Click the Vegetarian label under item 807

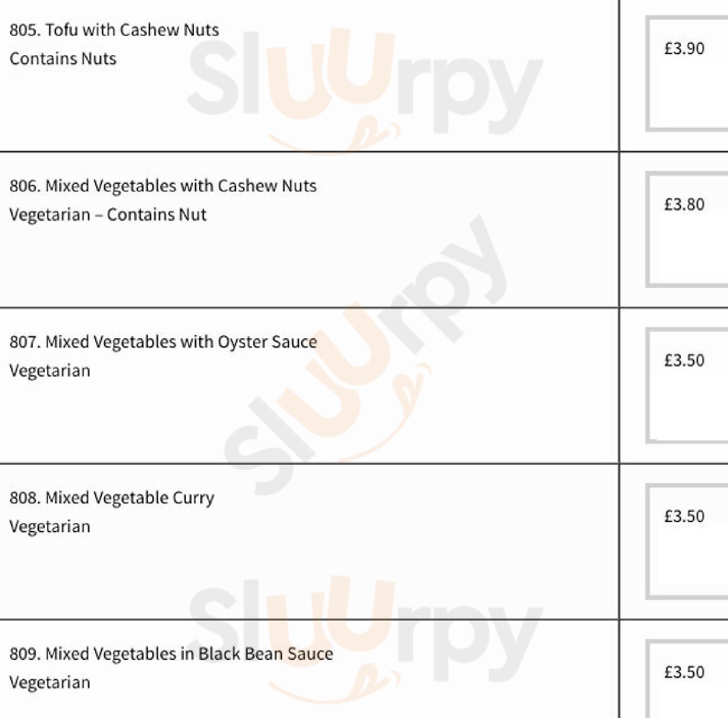pos(50,371)
